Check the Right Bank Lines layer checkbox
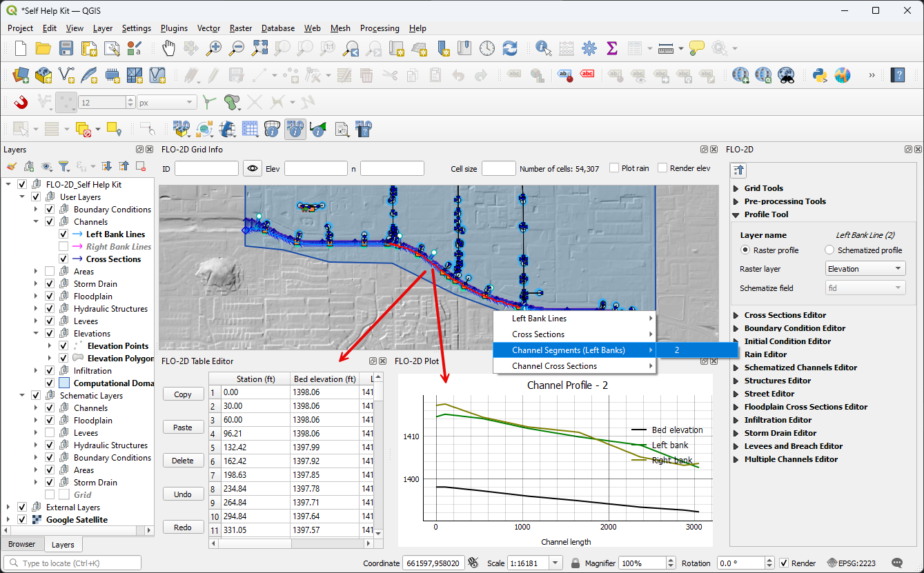 (x=63, y=247)
